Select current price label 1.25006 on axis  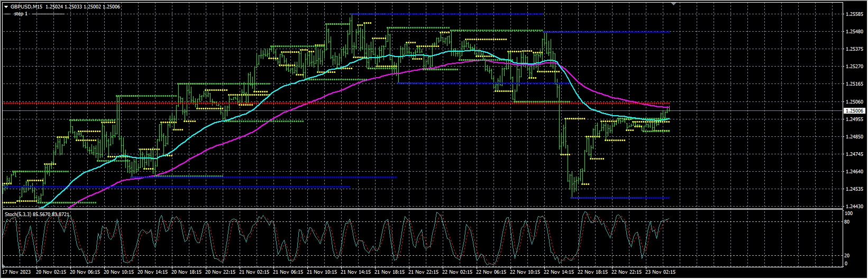coord(855,111)
